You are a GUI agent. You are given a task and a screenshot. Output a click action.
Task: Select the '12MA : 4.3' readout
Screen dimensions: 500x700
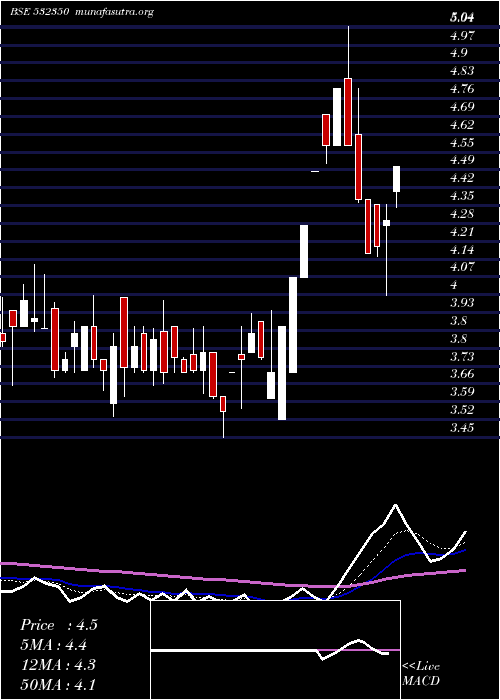point(58,664)
